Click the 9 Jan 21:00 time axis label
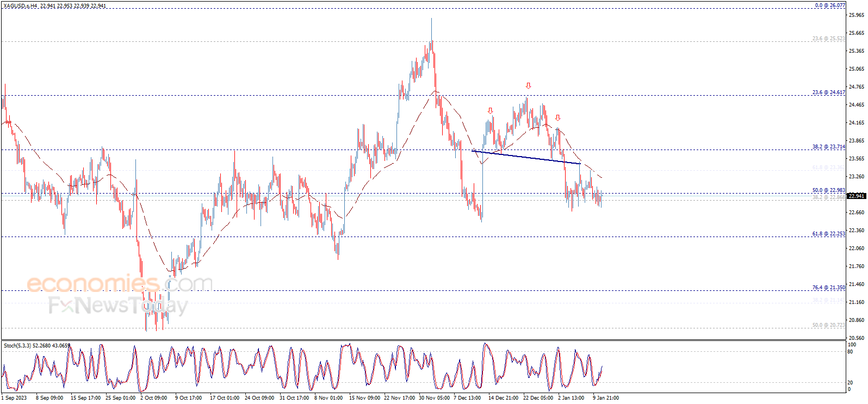Screen dimensions: 868x404 [x=606, y=398]
